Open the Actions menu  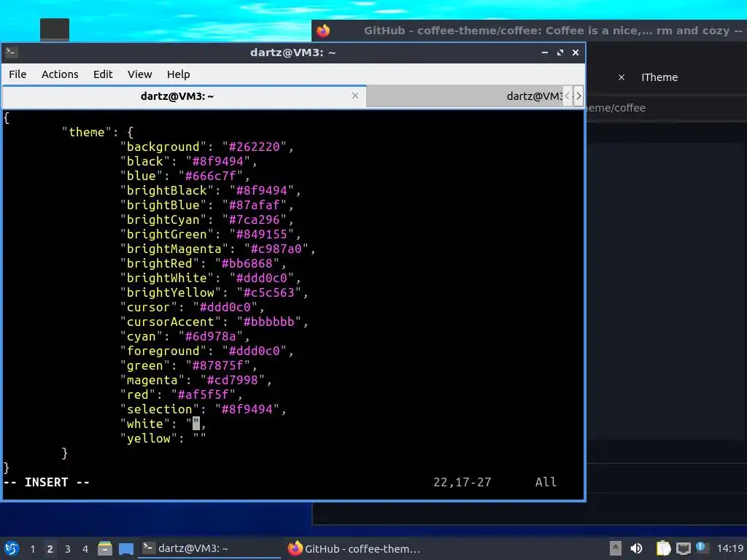tap(60, 74)
